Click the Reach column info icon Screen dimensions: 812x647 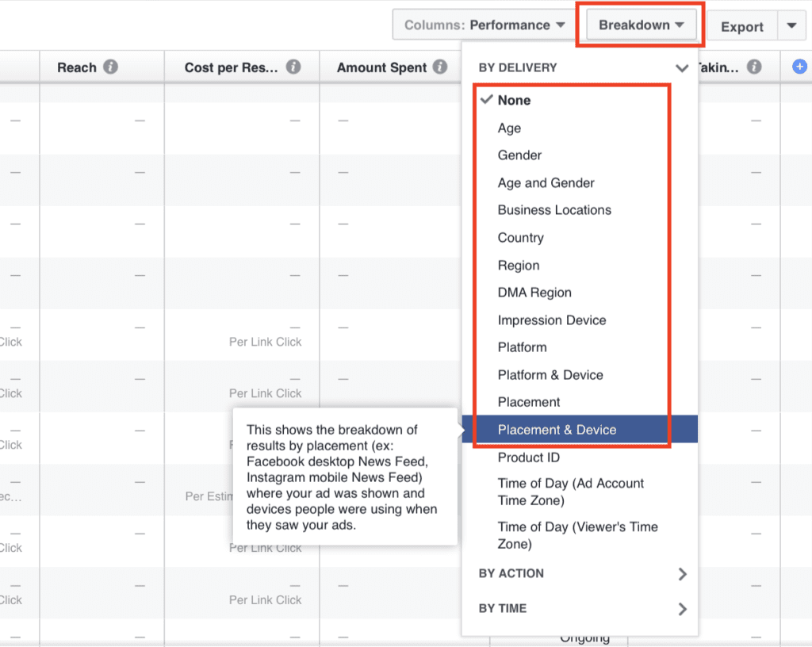[110, 67]
